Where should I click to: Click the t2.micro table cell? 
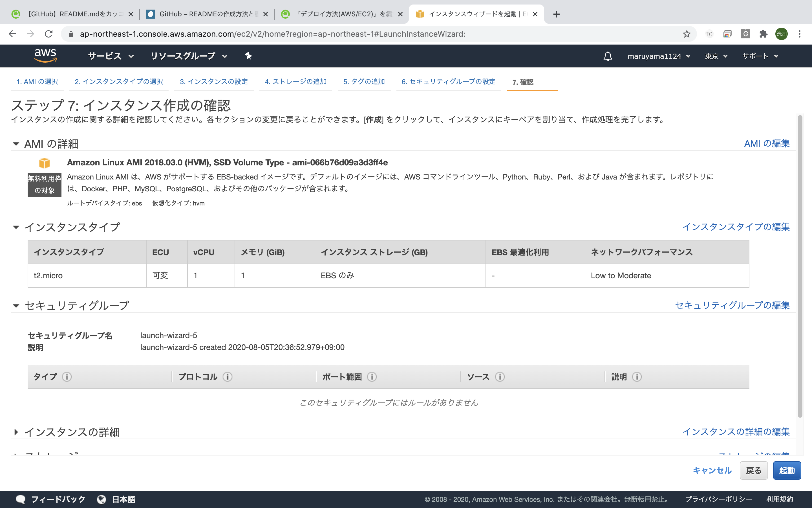click(x=87, y=275)
